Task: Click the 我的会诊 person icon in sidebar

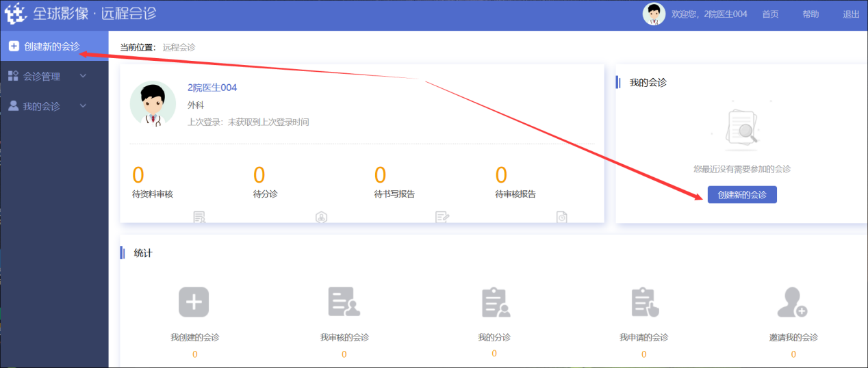Action: pos(13,106)
